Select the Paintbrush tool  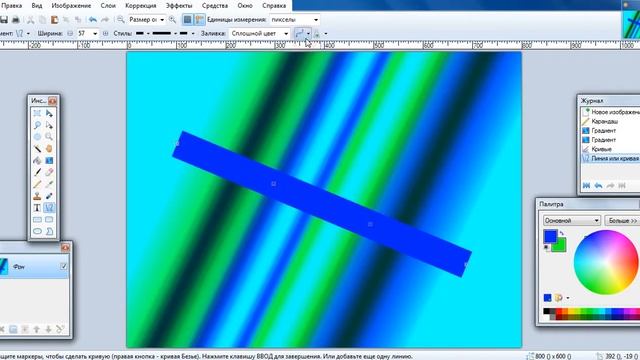tap(37, 172)
